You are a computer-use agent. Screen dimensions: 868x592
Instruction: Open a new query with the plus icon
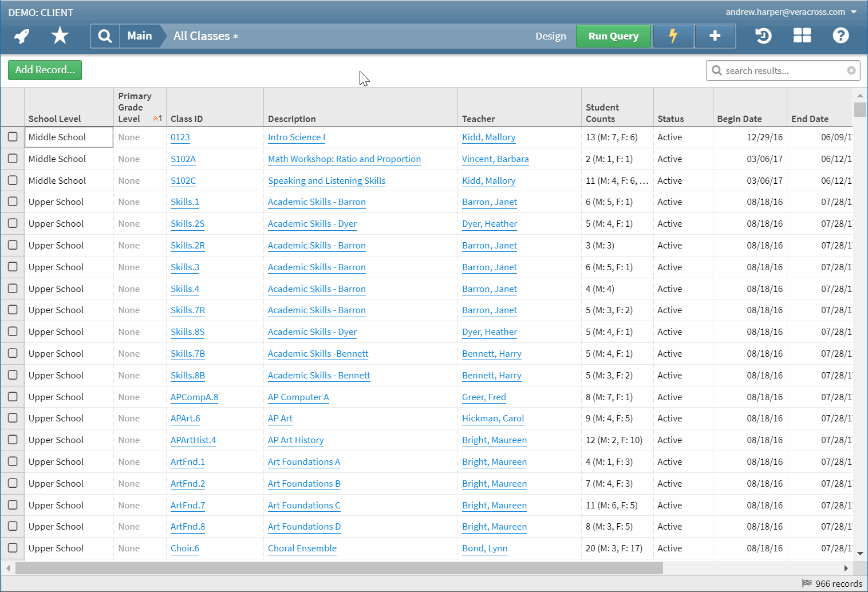point(715,35)
